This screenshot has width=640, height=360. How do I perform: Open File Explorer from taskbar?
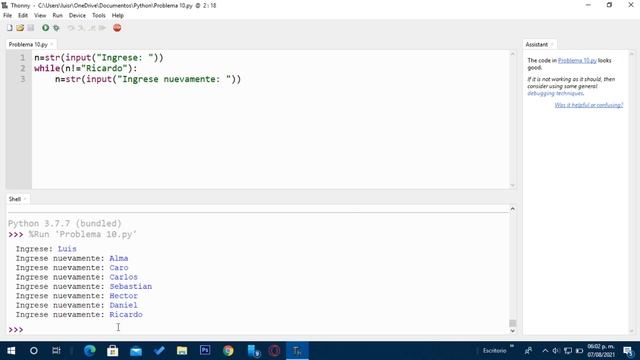click(x=182, y=351)
